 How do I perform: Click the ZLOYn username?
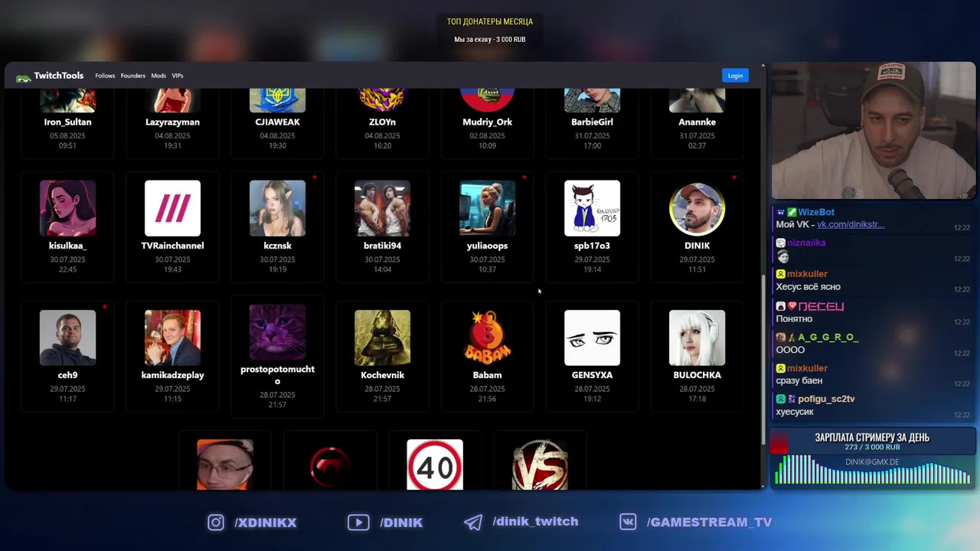point(382,122)
